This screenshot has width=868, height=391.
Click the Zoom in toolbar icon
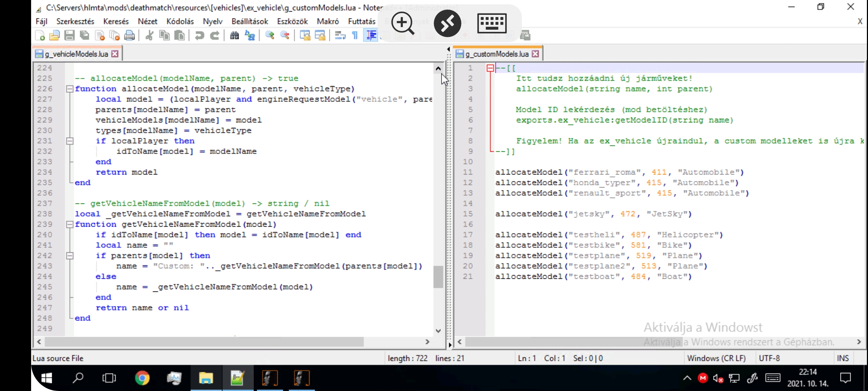click(x=270, y=35)
